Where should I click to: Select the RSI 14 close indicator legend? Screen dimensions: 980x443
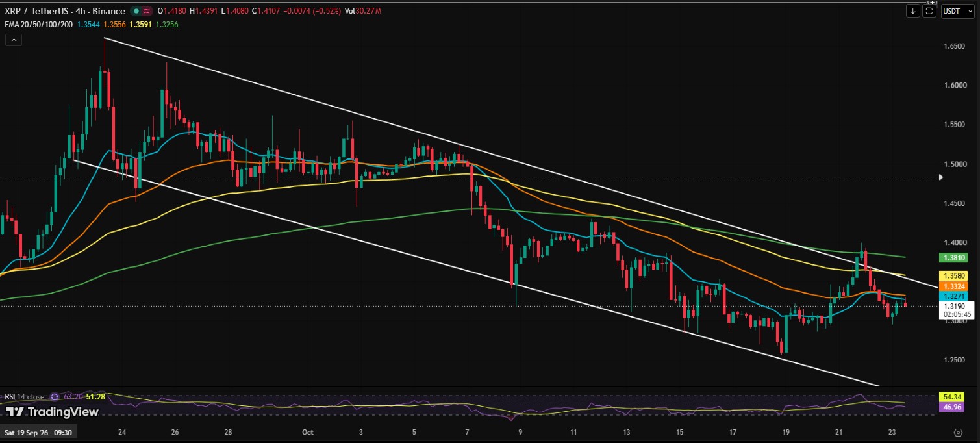(x=25, y=396)
